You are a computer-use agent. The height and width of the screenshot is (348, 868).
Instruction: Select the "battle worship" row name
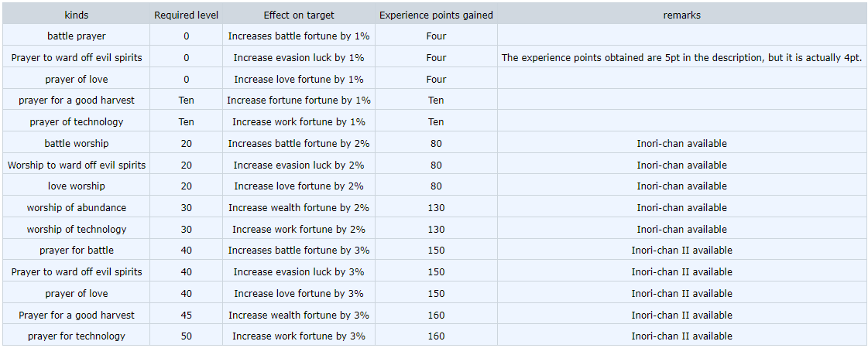76,143
